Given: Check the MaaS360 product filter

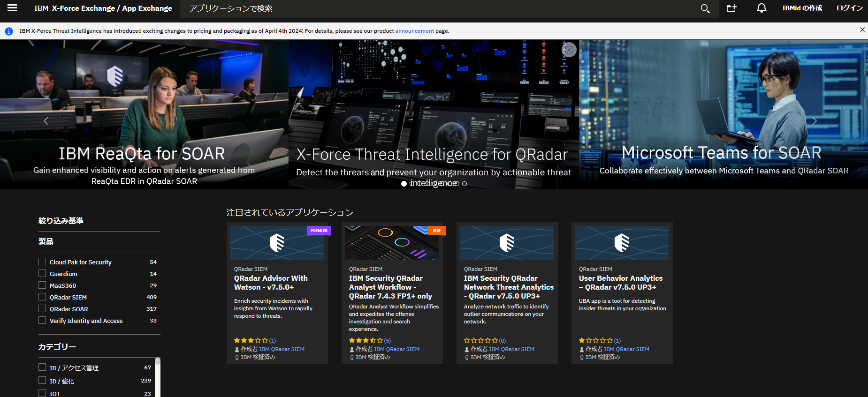Looking at the screenshot, I should coord(42,285).
